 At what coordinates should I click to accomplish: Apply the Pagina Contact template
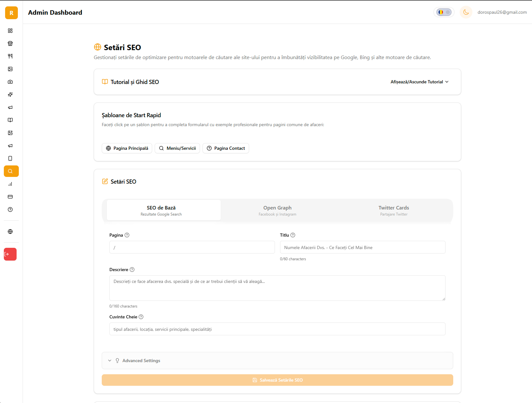225,148
